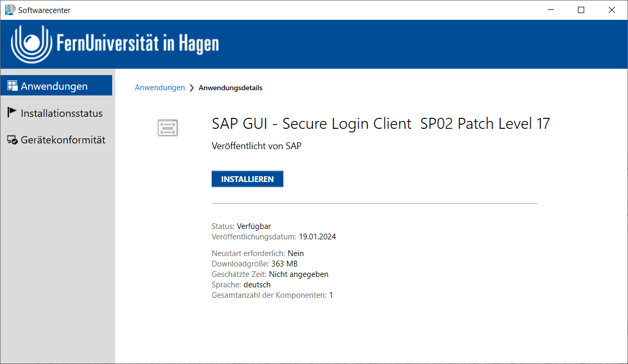Click the 'Veröffentlicht von SAP' publisher text
Viewport: 628px width, 364px height.
pos(257,146)
